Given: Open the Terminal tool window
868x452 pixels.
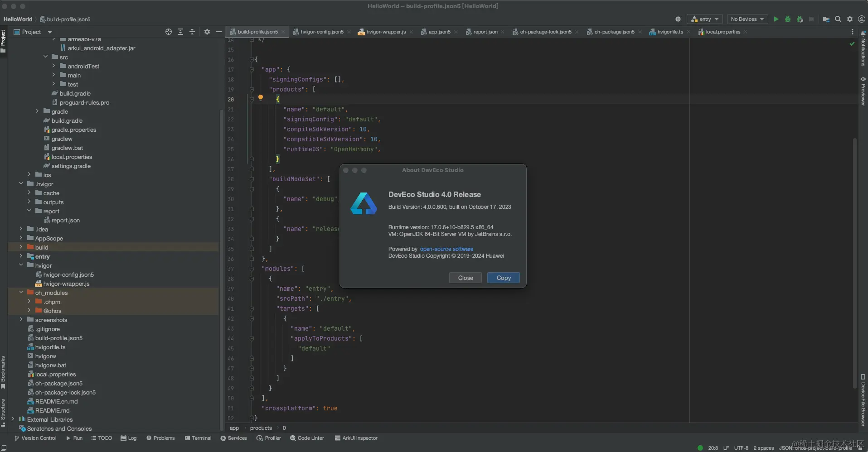Looking at the screenshot, I should click(198, 438).
